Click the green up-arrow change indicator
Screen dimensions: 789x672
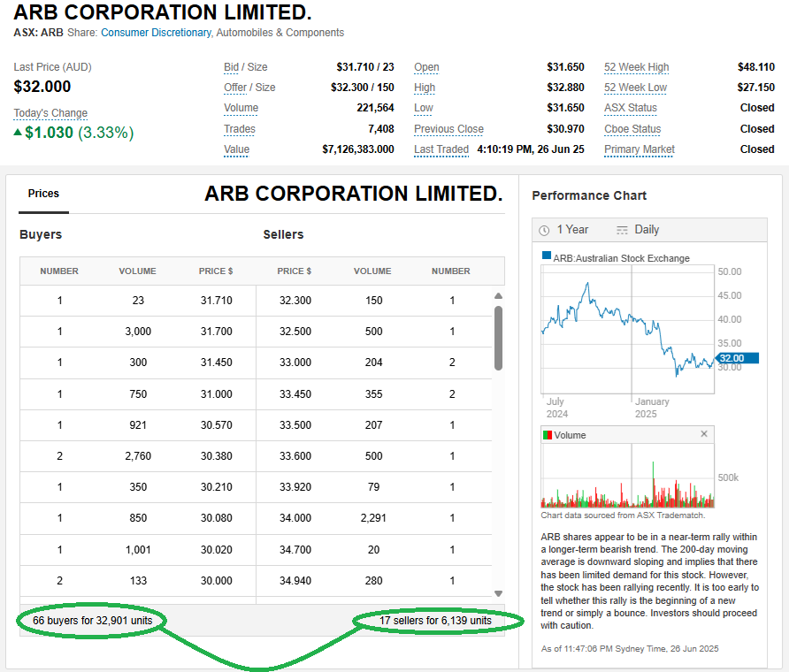[18, 133]
